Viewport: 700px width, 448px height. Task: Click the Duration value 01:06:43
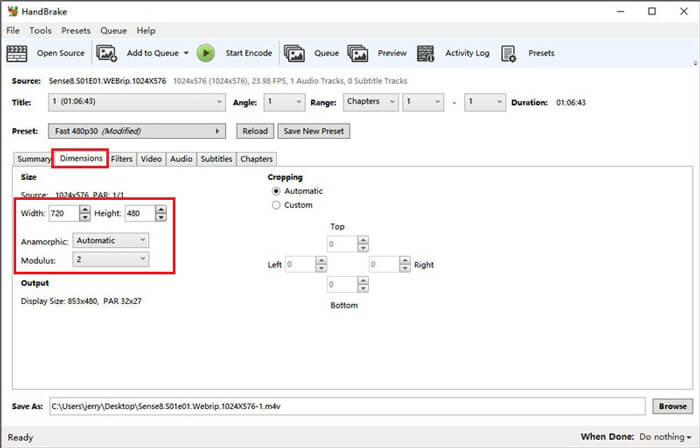click(571, 102)
